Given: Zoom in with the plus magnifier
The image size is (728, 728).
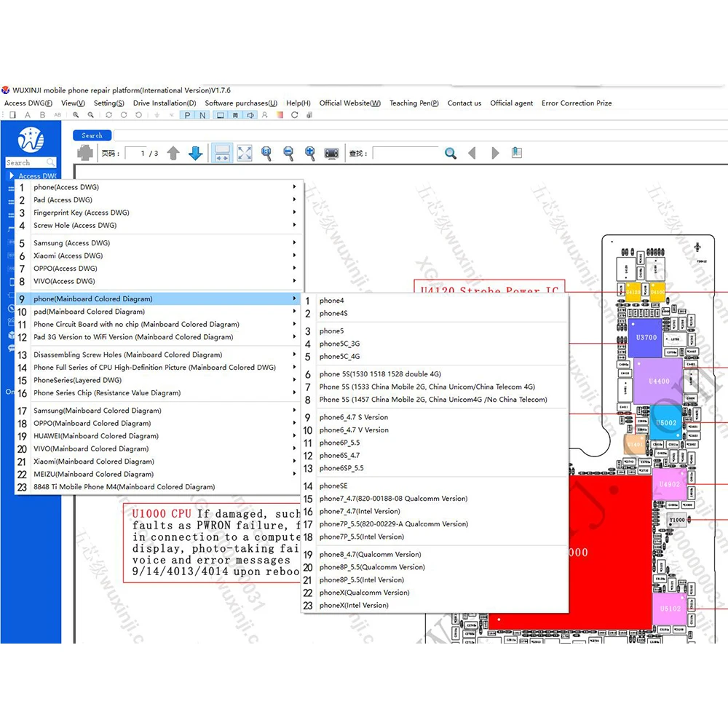Looking at the screenshot, I should 310,153.
